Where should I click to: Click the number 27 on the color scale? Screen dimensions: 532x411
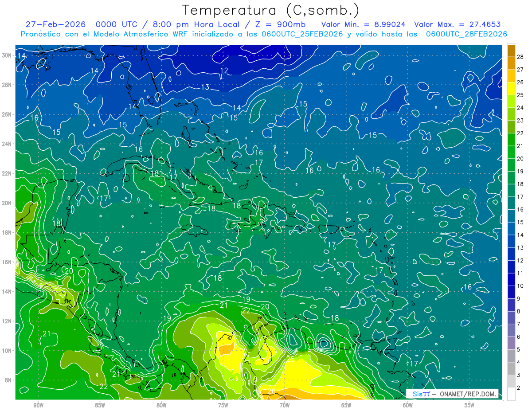520,70
